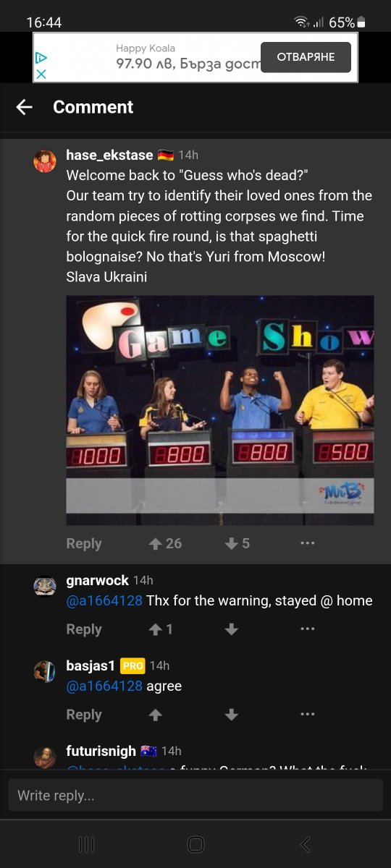The width and height of the screenshot is (391, 868).
Task: Tap the ОТВАРЯНЕ ad button
Action: (306, 57)
